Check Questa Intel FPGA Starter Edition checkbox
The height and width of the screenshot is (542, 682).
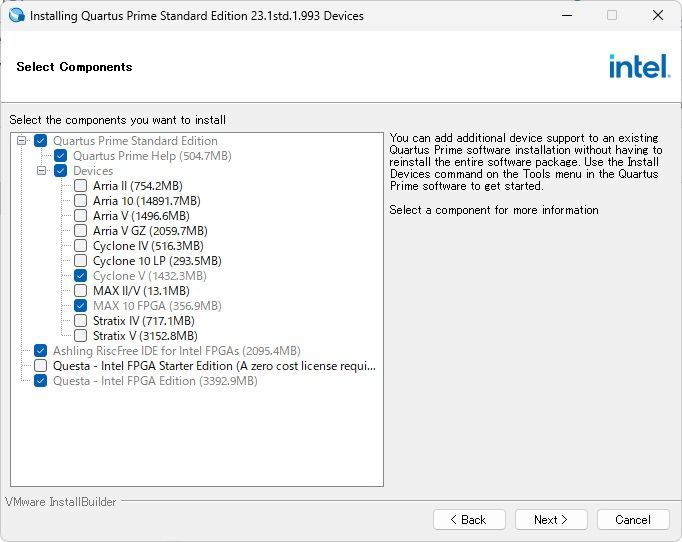coord(40,366)
